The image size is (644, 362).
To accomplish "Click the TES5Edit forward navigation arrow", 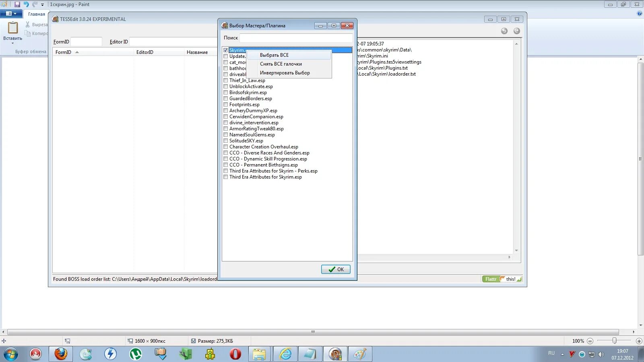I will coord(517,31).
